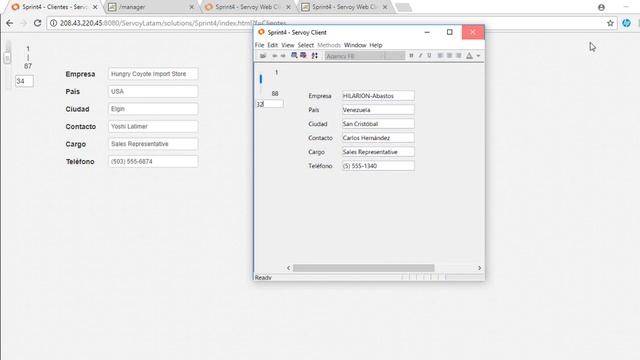Click the horizontal scrollbar thumb in Servoy Client
Screen dimensions: 640x360
pyautogui.click(x=363, y=268)
